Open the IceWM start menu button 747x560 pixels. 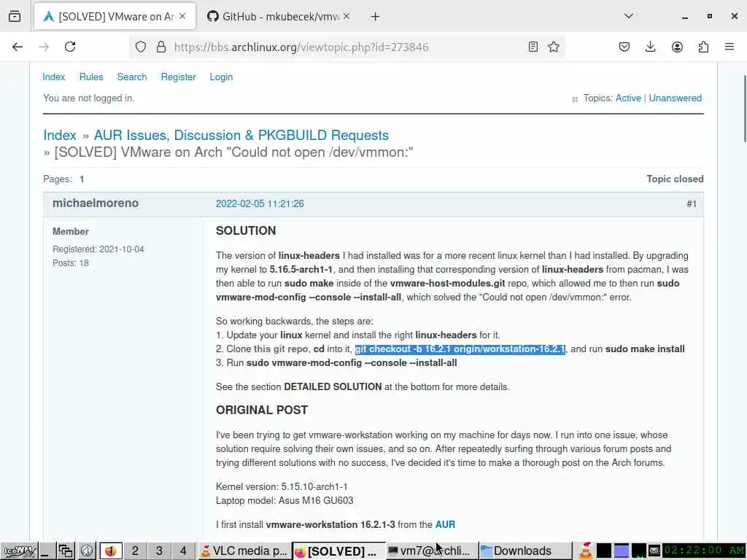coord(18,551)
